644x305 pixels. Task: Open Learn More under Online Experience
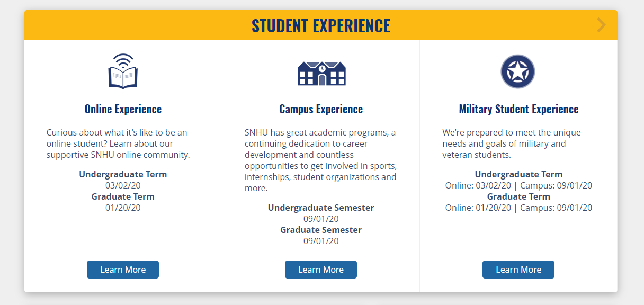tap(123, 270)
